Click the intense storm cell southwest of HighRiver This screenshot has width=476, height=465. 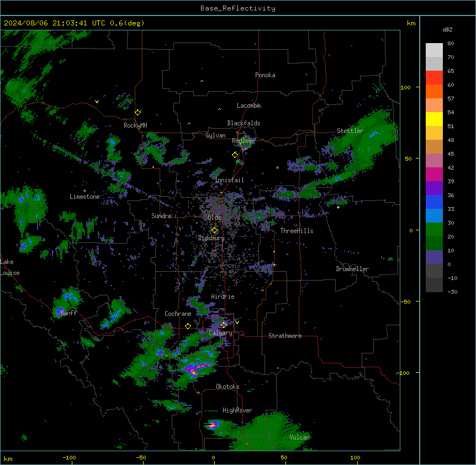click(213, 425)
